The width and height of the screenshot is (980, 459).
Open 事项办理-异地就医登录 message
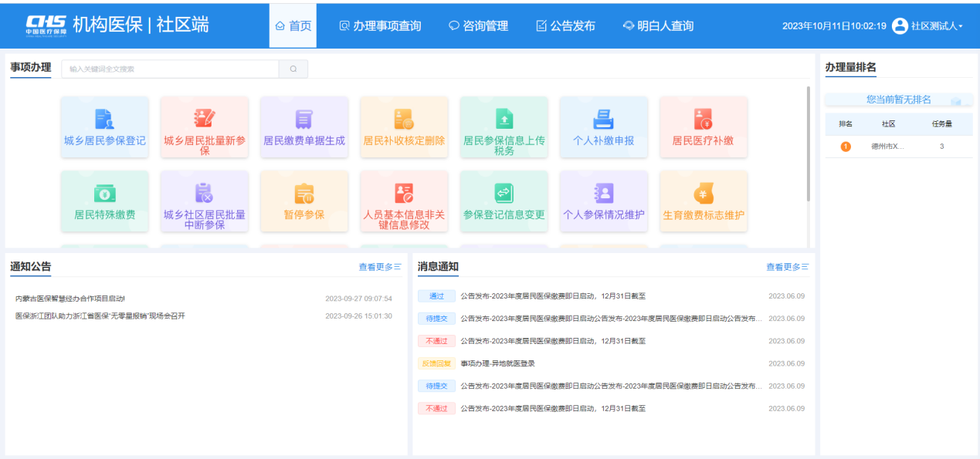[497, 363]
